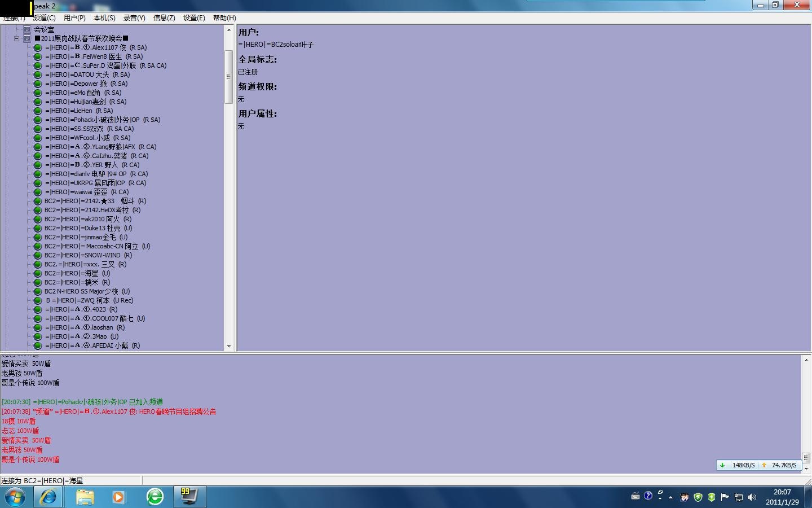The image size is (812, 508).
Task: Click the download speed 148KB/S indicator
Action: (x=738, y=465)
